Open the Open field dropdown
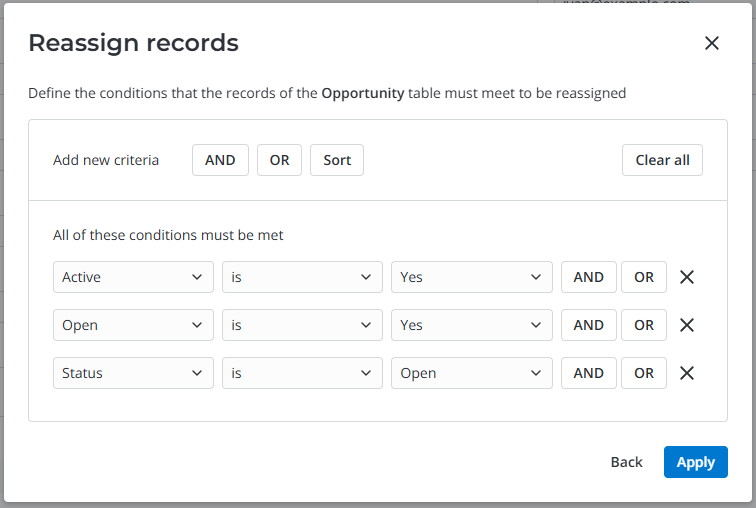The width and height of the screenshot is (756, 508). [x=133, y=325]
